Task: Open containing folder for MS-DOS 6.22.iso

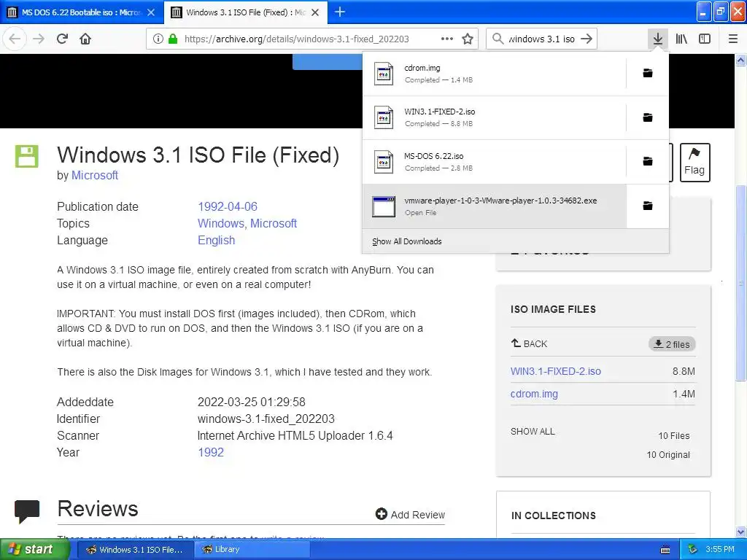Action: (x=648, y=161)
